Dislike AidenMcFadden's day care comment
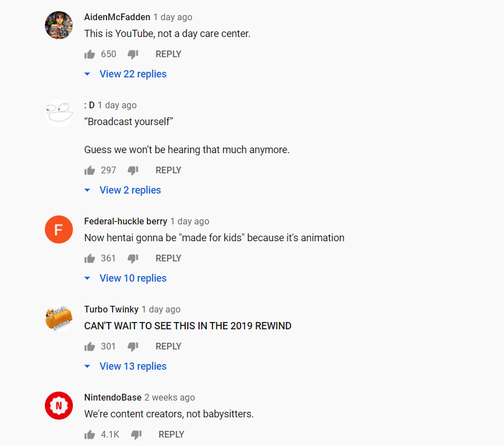The image size is (504, 446). click(133, 54)
